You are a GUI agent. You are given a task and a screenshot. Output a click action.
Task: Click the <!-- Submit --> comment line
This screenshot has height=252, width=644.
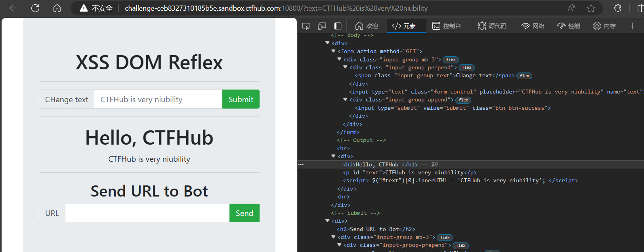pyautogui.click(x=355, y=213)
